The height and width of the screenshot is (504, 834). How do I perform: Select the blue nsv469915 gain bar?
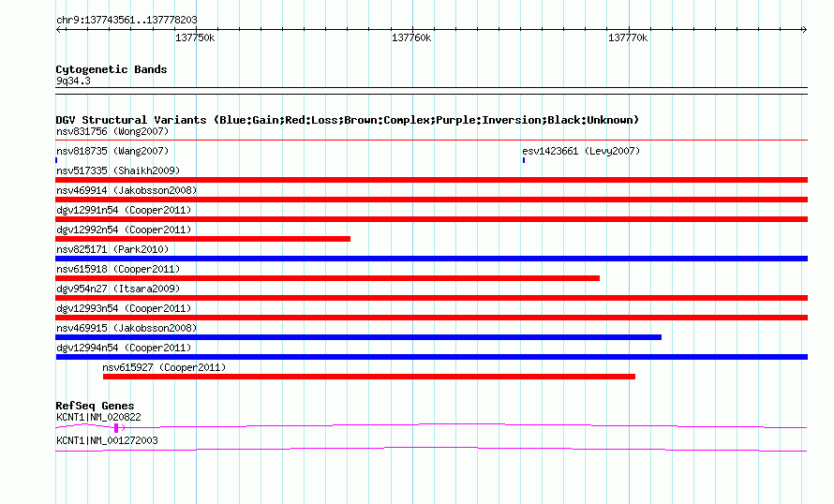[x=359, y=337]
